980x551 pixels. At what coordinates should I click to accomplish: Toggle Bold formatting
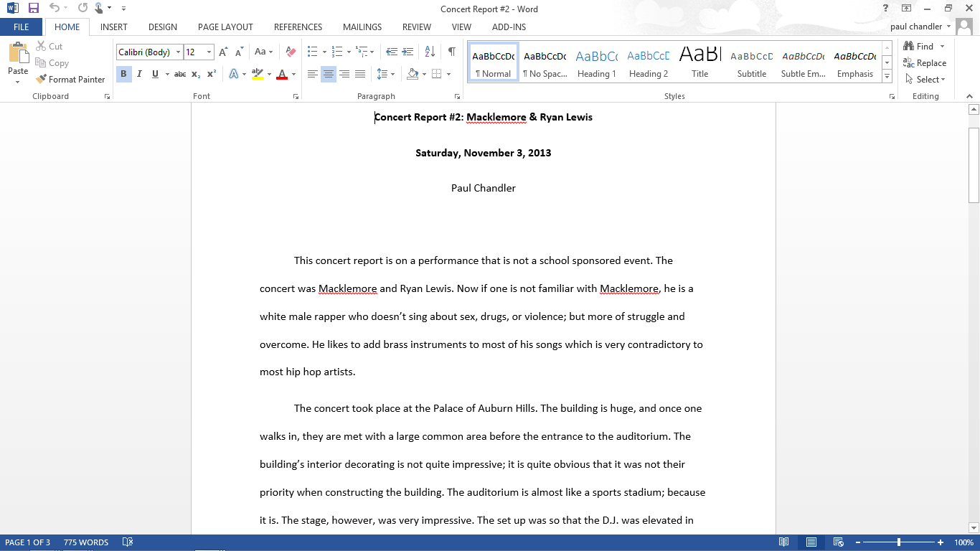point(123,74)
